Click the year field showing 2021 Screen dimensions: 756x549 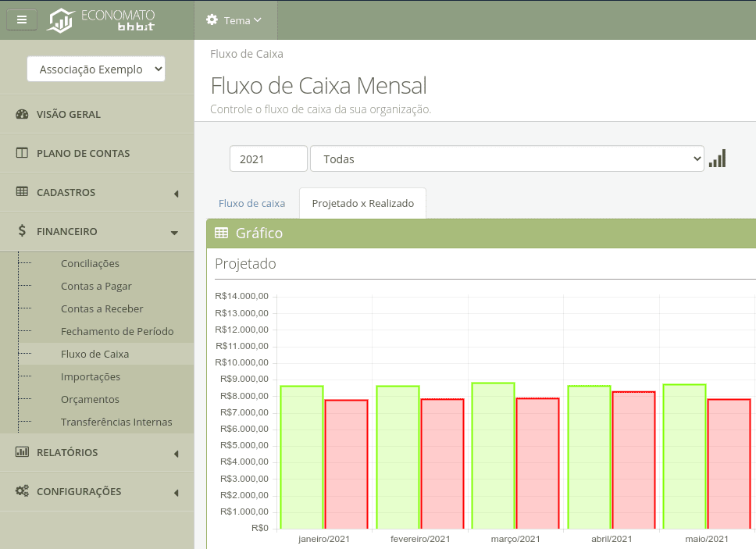tap(269, 159)
